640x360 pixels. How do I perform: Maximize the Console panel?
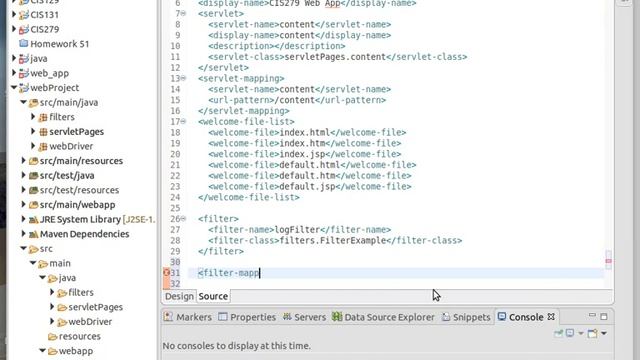point(604,317)
